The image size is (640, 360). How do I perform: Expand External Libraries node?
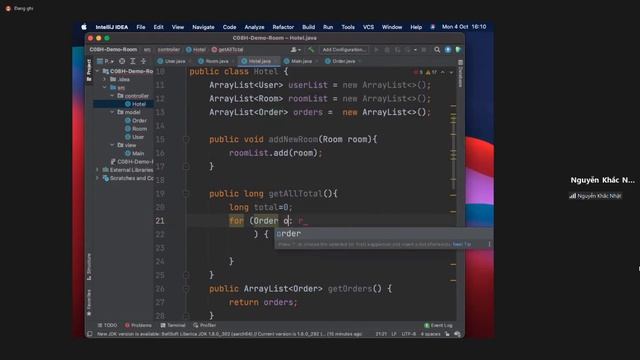coord(97,170)
